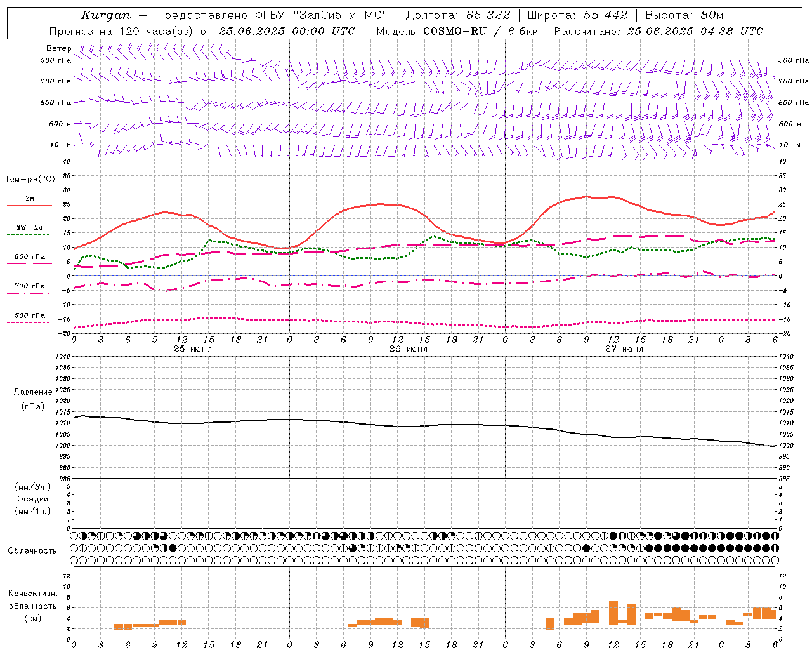
Task: Click the station name Kurgan in header
Action: (x=106, y=15)
